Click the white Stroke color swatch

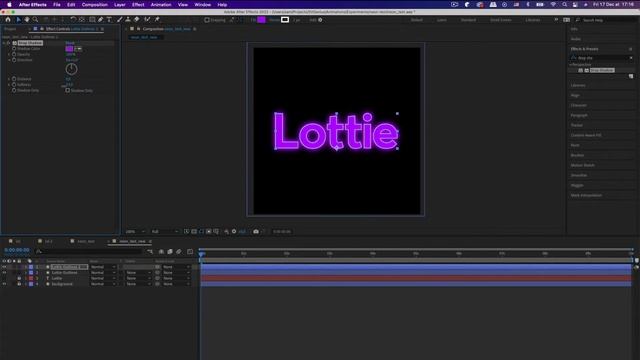click(285, 20)
